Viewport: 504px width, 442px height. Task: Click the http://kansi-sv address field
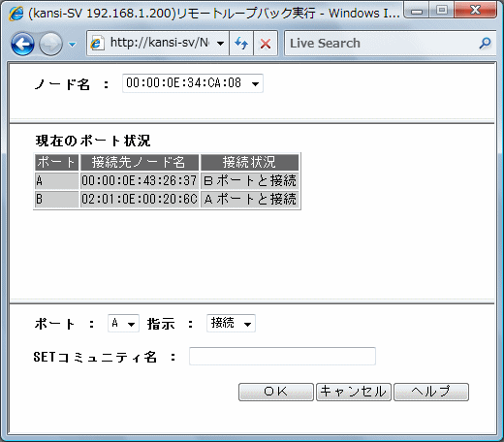[x=159, y=43]
